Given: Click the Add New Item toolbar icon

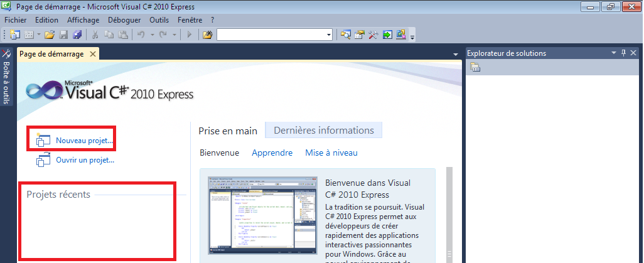Looking at the screenshot, I should click(29, 35).
